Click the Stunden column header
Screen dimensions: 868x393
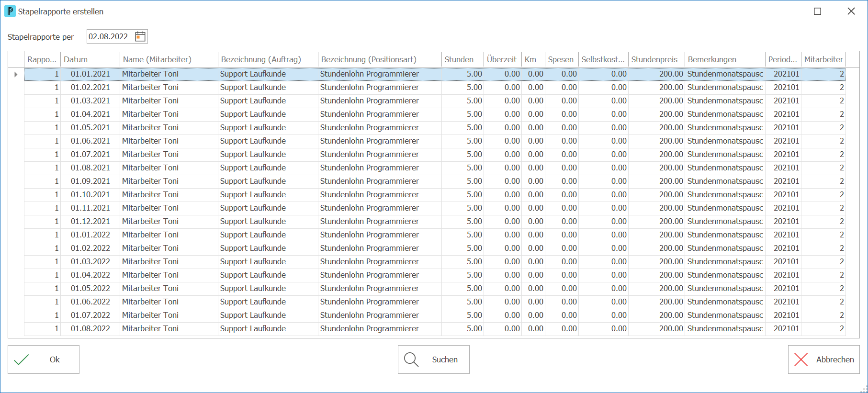click(x=462, y=59)
